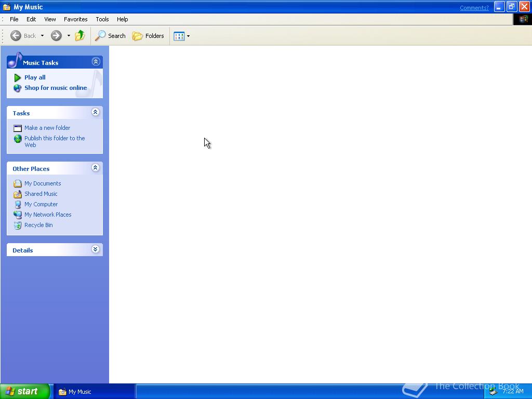Click the green Play all icon

pos(17,78)
